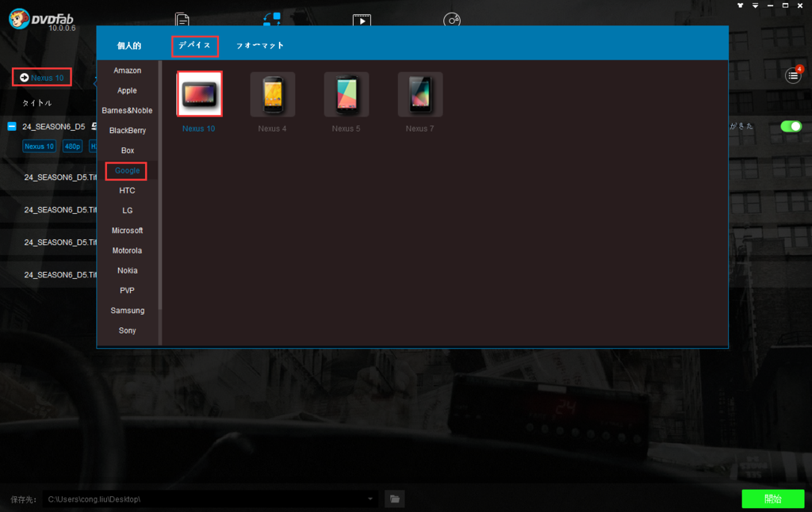Browse output folder with folder icon
The height and width of the screenshot is (512, 812).
point(395,499)
